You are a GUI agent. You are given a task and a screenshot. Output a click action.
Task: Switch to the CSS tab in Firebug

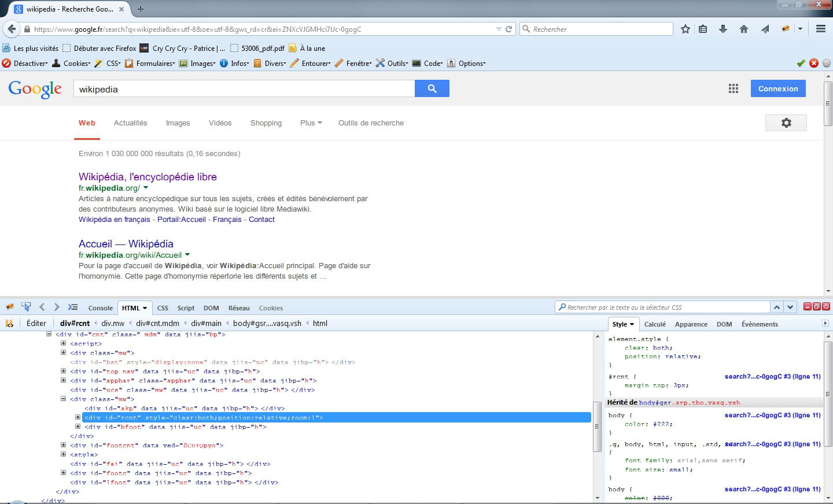[163, 308]
